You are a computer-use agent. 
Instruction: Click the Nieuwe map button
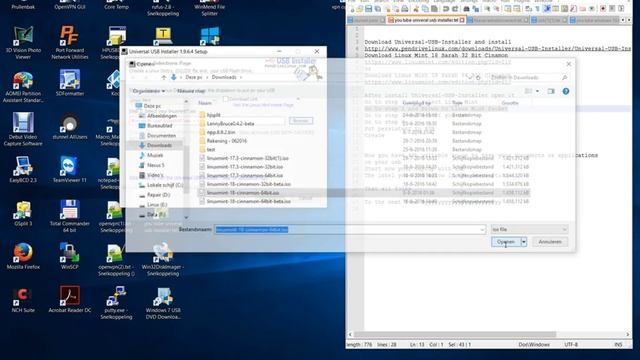pyautogui.click(x=191, y=91)
